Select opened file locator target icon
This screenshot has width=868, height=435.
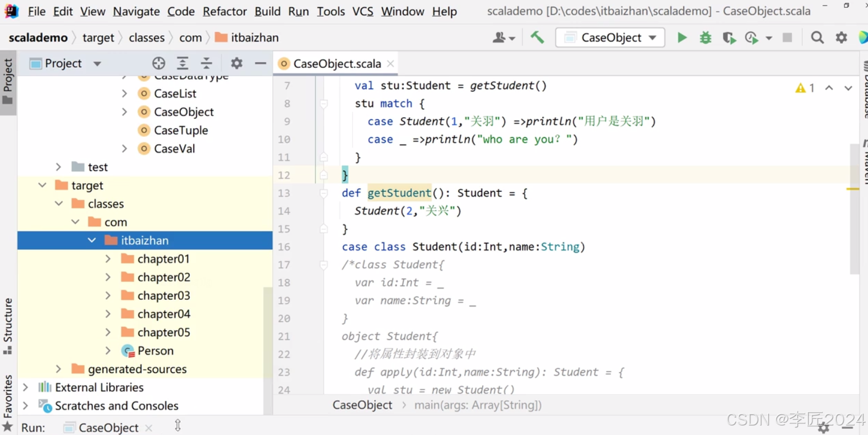coord(158,63)
